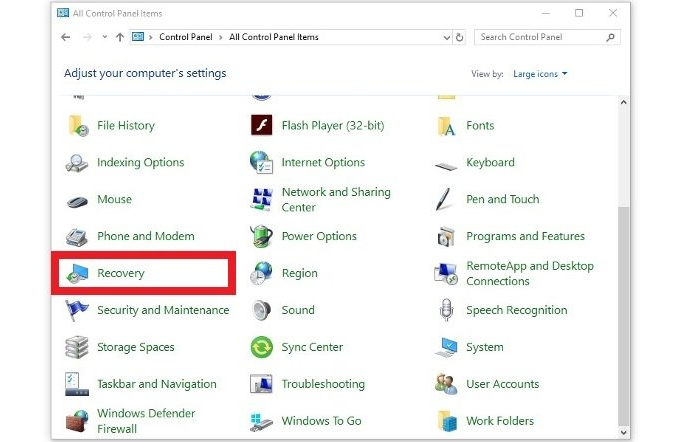Open the Troubleshooting link text
The height and width of the screenshot is (442, 700).
[323, 384]
